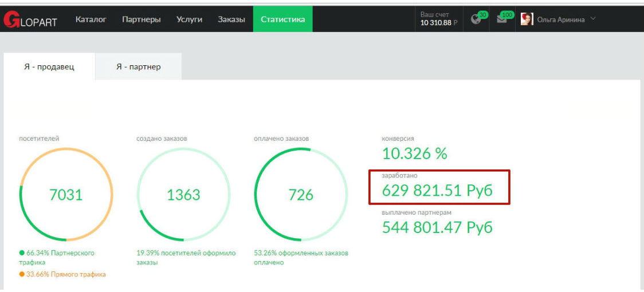Click the Glopart logo
644x292 pixels.
pyautogui.click(x=30, y=19)
